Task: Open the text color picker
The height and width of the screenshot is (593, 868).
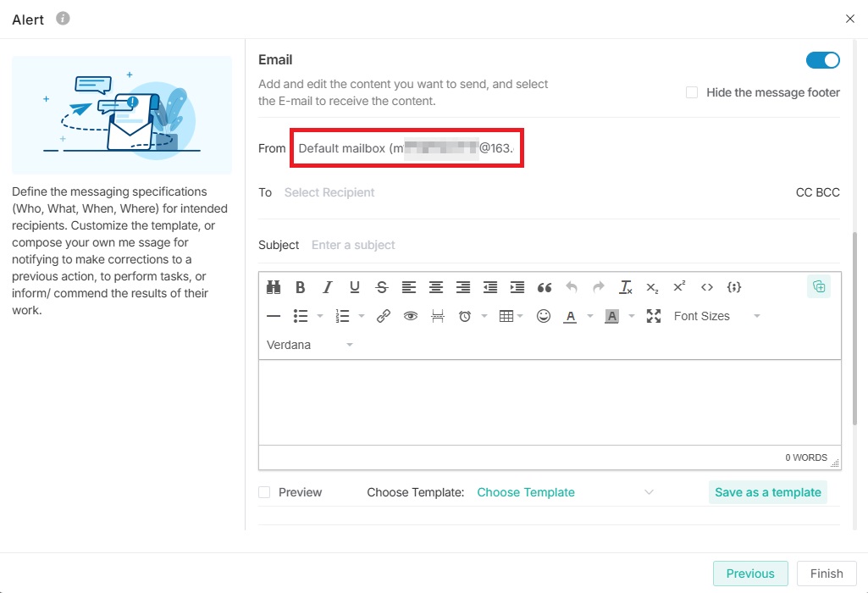Action: click(571, 316)
